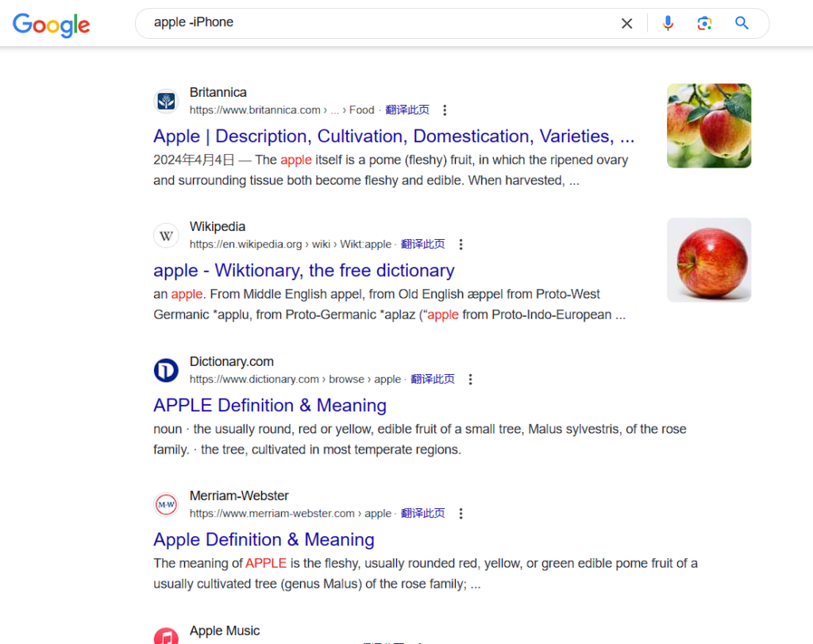Open Merriam-Webster Apple Definition & Meaning
The height and width of the screenshot is (644, 813).
(264, 540)
